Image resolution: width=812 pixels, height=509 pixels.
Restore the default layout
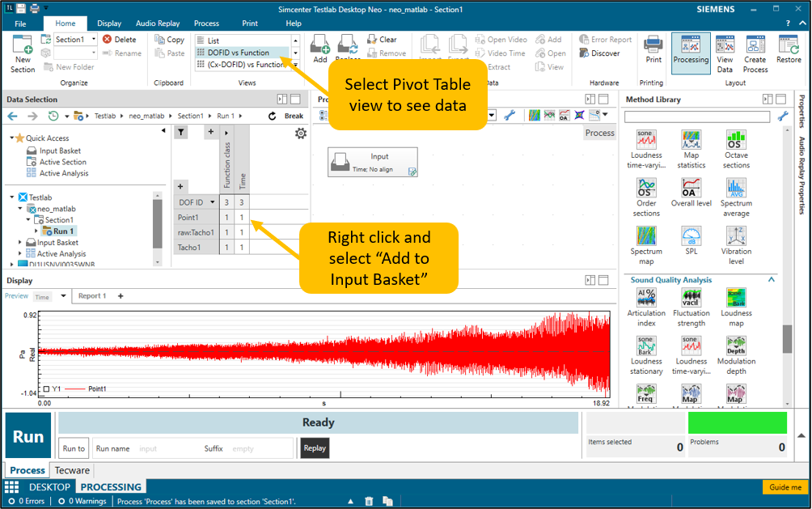pos(789,49)
